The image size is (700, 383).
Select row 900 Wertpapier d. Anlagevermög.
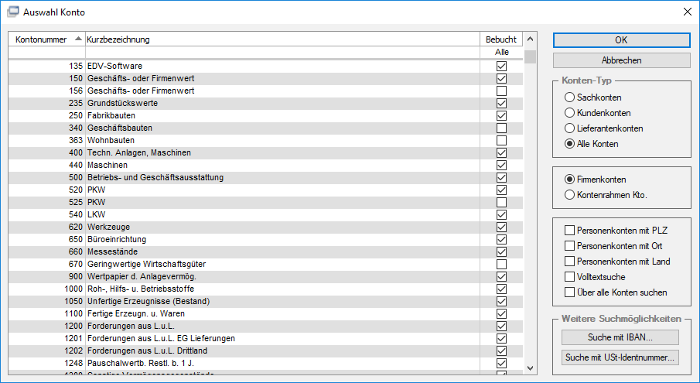click(x=266, y=277)
